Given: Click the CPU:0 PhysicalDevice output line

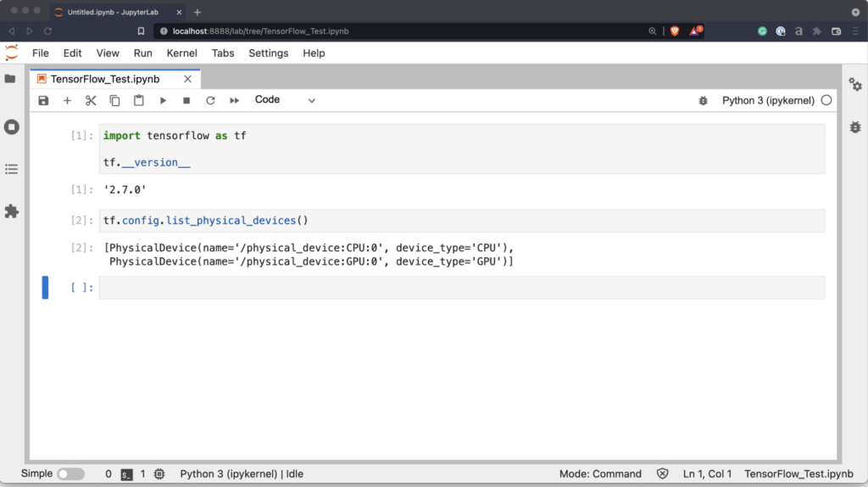Looking at the screenshot, I should click(x=309, y=248).
